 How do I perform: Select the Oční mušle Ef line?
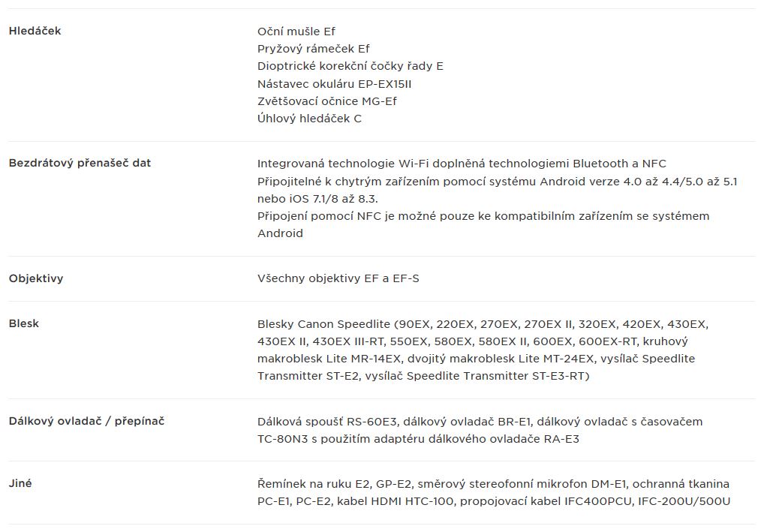click(x=296, y=32)
